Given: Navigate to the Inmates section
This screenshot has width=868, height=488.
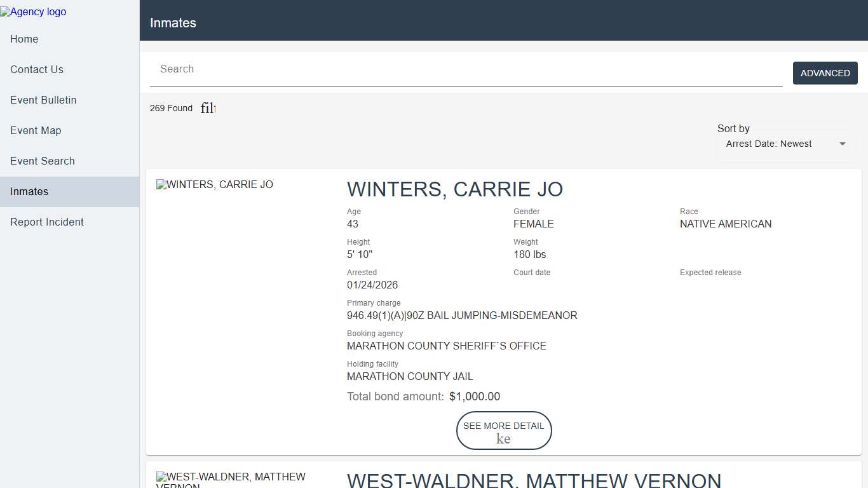Looking at the screenshot, I should 29,191.
